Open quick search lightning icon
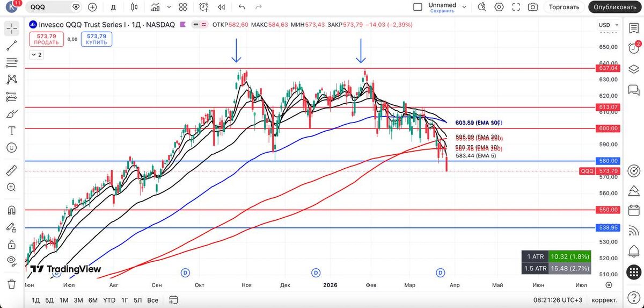Screen dimensions: 644x308 [481, 7]
